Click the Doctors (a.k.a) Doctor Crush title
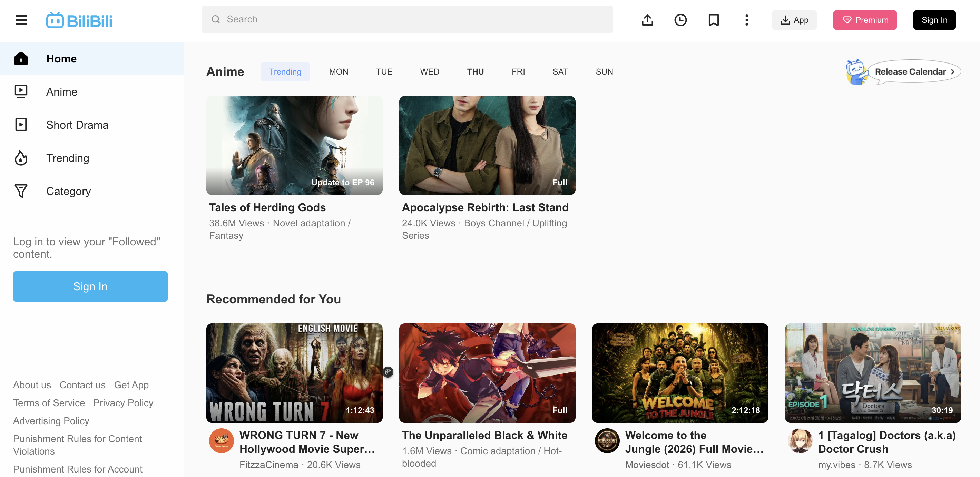The height and width of the screenshot is (477, 980). pyautogui.click(x=887, y=442)
